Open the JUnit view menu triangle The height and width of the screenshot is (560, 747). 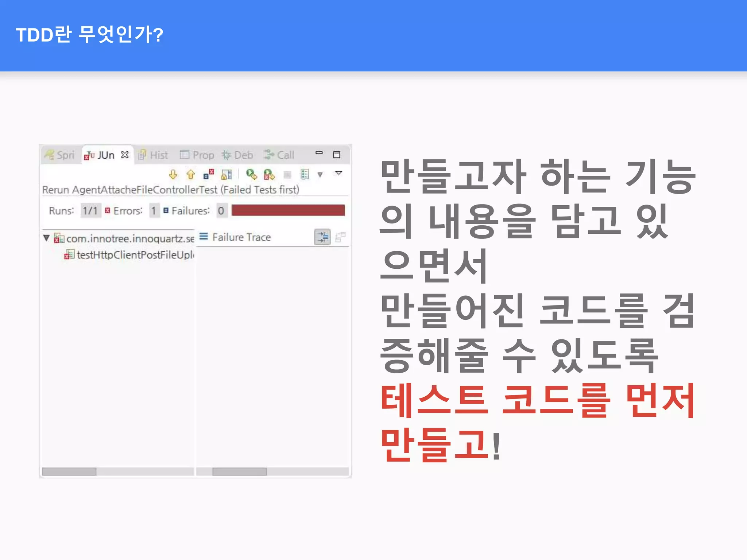pyautogui.click(x=338, y=173)
